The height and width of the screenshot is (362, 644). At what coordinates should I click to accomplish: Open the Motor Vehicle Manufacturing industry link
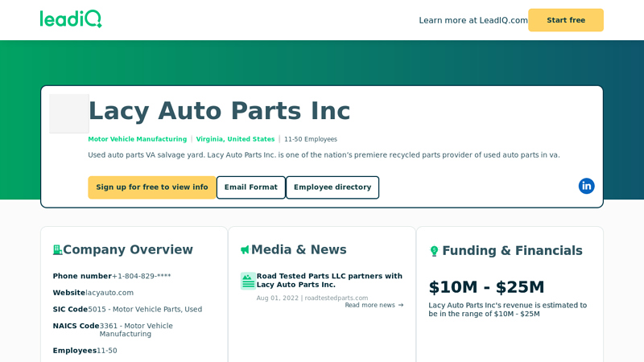(137, 139)
